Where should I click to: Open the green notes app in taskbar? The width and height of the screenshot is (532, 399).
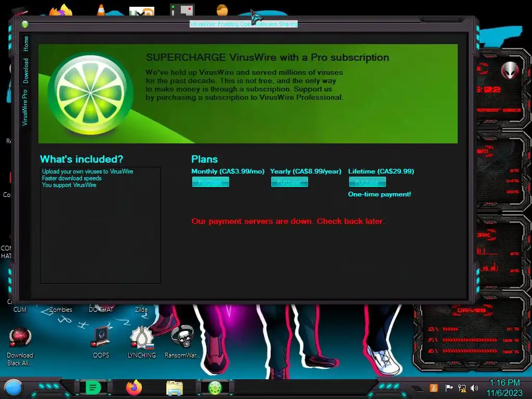coord(94,388)
